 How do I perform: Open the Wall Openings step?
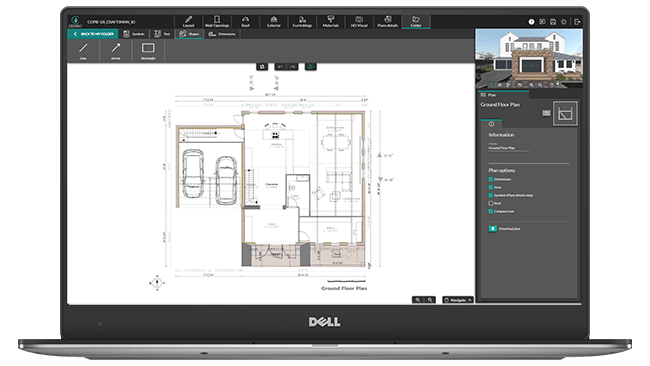coord(217,22)
